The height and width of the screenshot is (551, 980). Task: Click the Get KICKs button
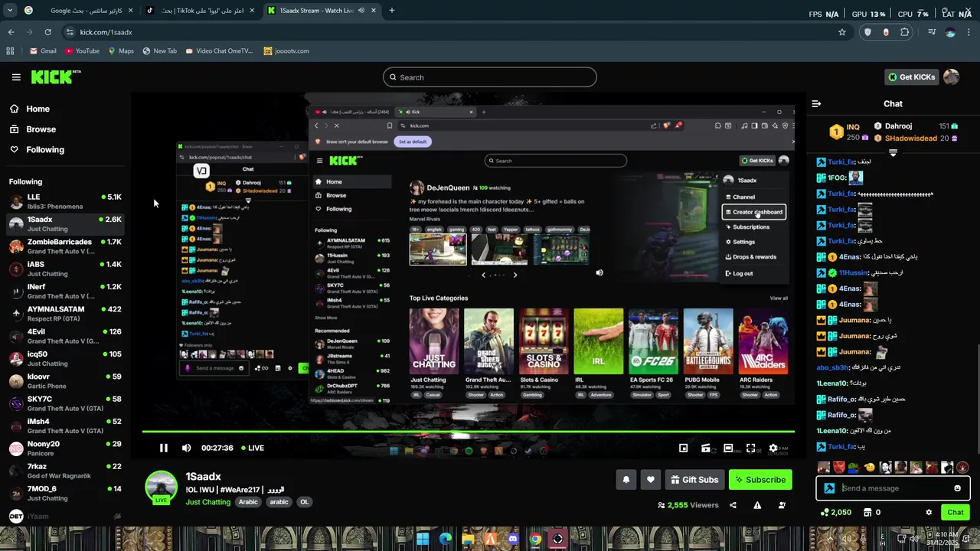point(911,77)
